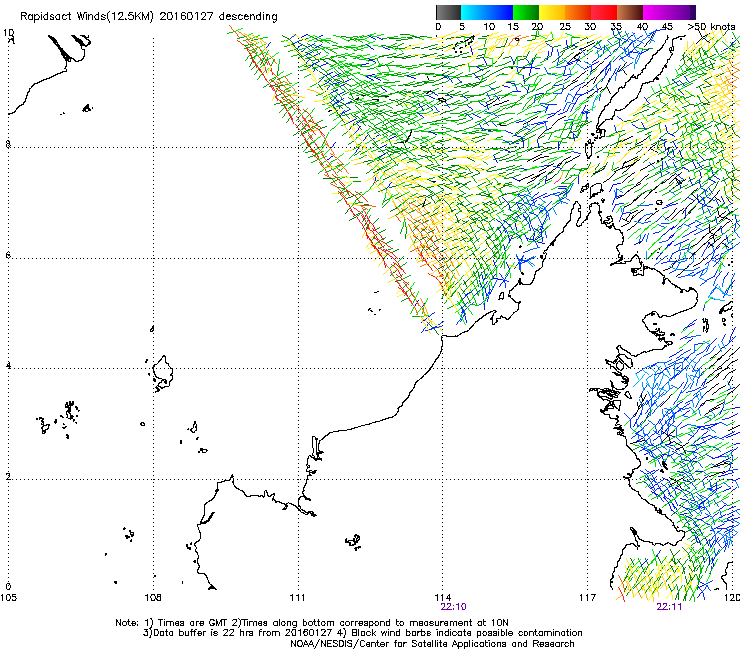The image size is (740, 650).
Task: Click the green 15-20 knots color swatch
Action: coord(526,12)
